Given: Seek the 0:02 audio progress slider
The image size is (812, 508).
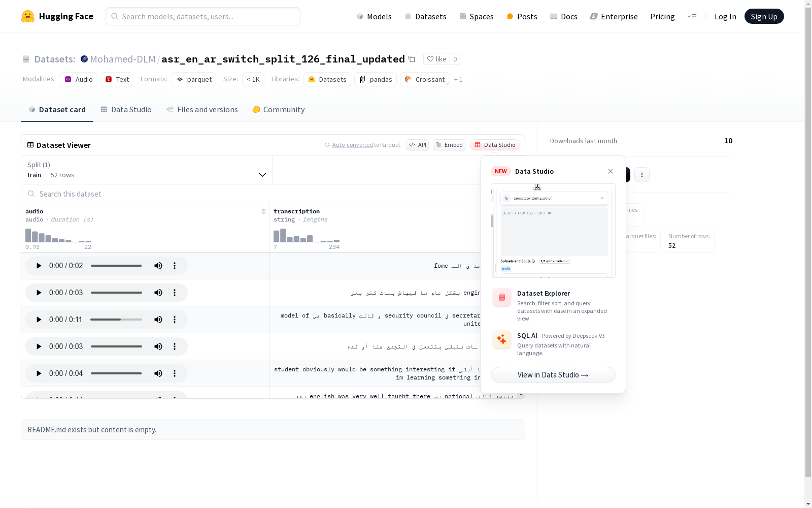Looking at the screenshot, I should coord(116,266).
